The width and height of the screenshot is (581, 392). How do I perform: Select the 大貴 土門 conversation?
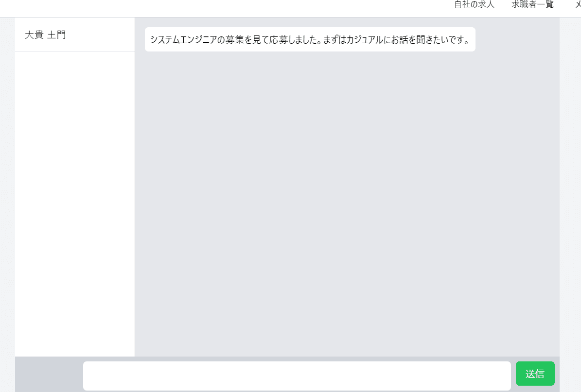tap(75, 35)
